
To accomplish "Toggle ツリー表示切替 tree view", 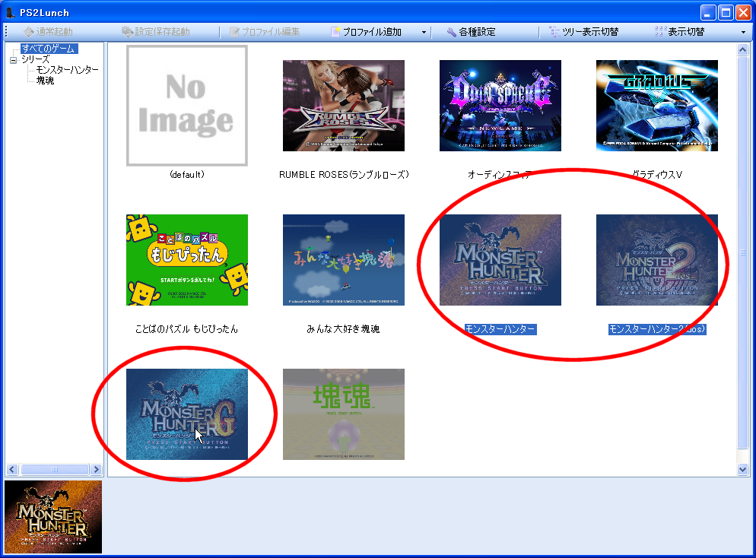I will tap(584, 32).
